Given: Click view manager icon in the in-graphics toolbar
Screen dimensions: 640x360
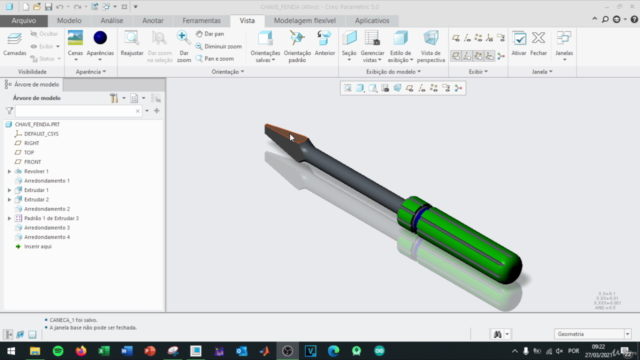Looking at the screenshot, I should pyautogui.click(x=385, y=88).
